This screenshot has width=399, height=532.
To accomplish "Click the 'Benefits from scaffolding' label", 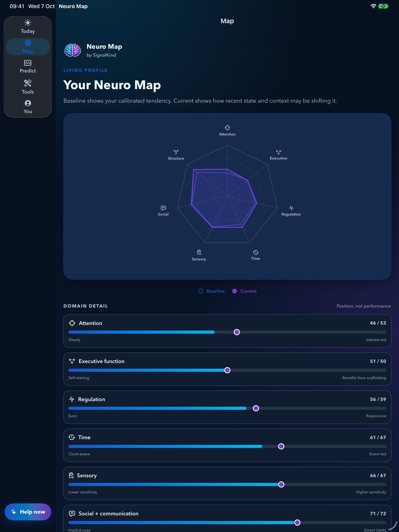I will click(x=364, y=378).
